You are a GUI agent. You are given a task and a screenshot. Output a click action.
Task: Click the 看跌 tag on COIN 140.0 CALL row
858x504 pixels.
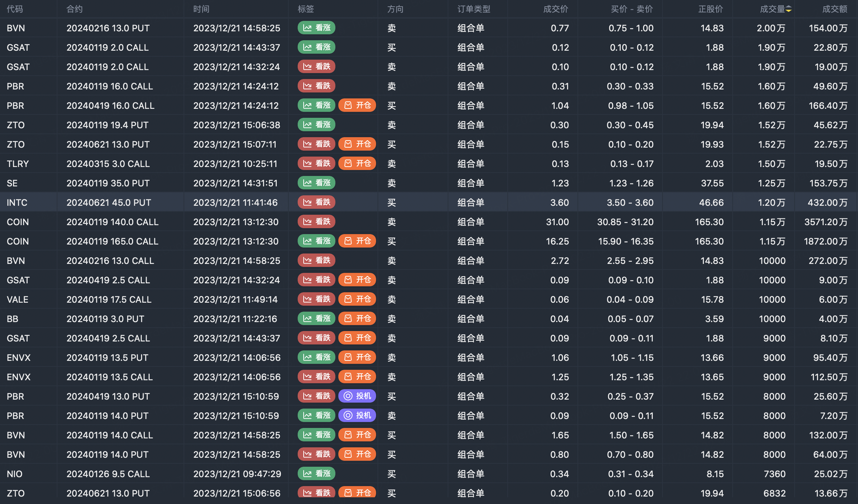tap(316, 222)
